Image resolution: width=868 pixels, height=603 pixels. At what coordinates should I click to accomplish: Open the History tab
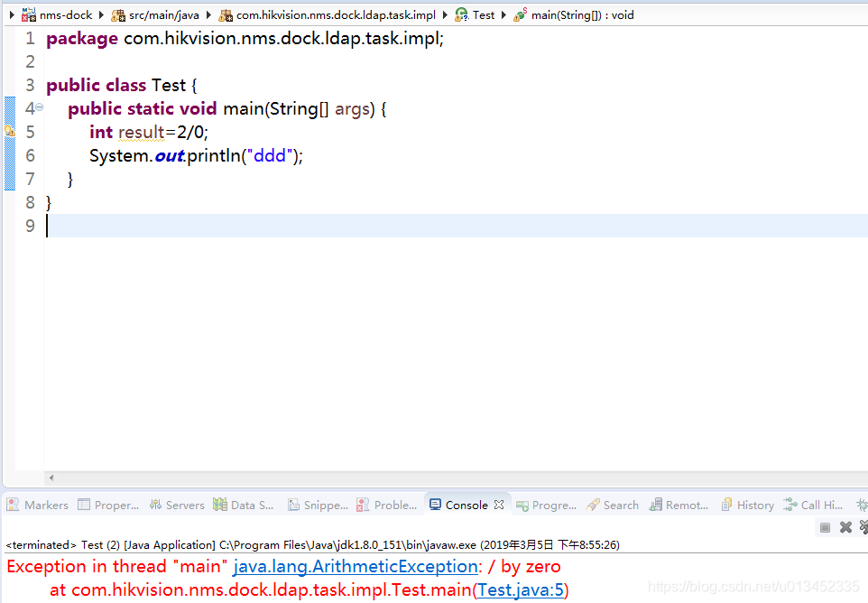(748, 505)
